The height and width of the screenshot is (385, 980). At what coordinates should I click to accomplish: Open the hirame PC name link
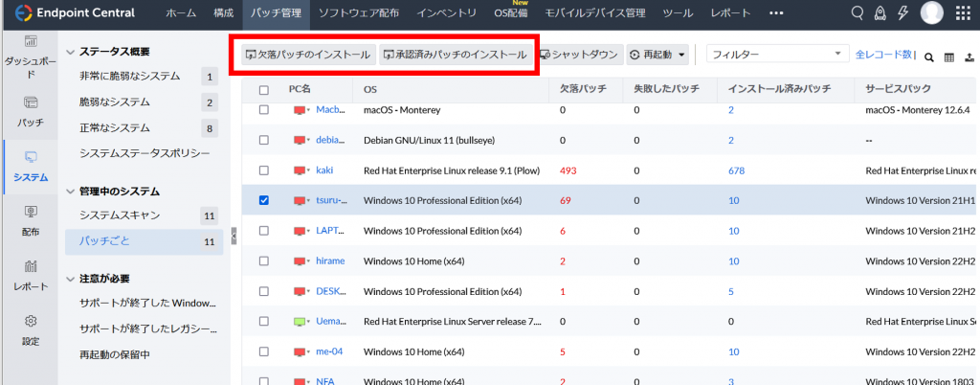click(330, 261)
